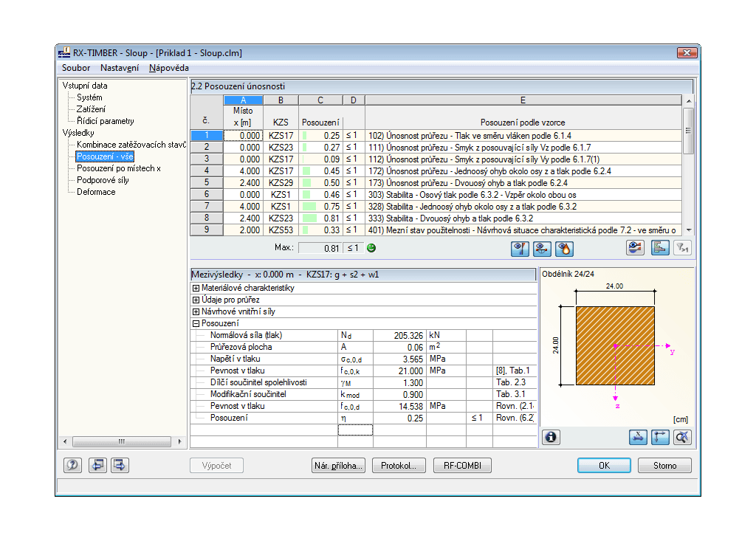The width and height of the screenshot is (756, 541).
Task: Toggle the cross-section axes icon
Action: point(660,438)
